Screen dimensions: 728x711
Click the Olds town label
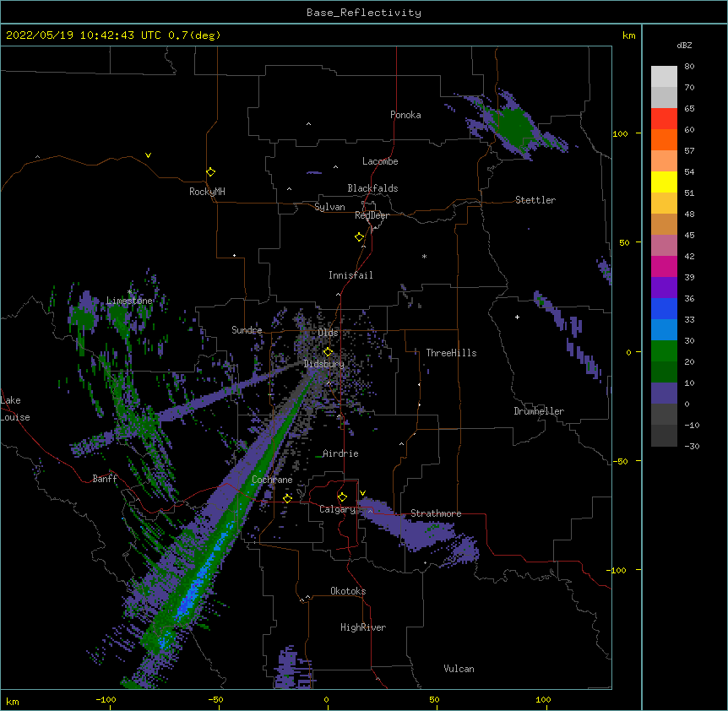(x=328, y=333)
